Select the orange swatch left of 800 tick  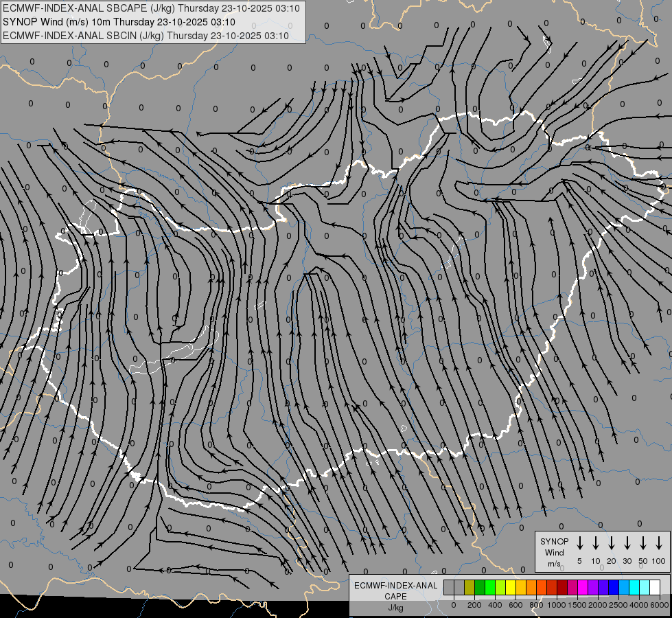point(531,587)
